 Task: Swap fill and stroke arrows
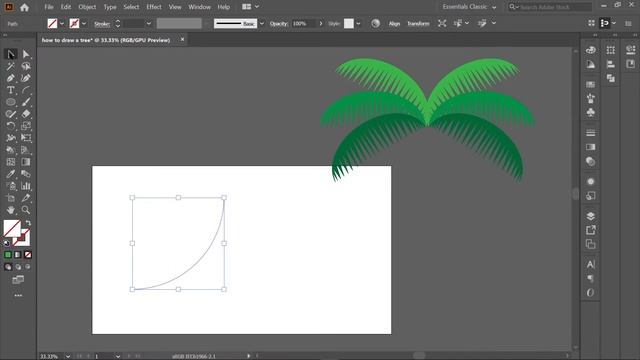(28, 223)
